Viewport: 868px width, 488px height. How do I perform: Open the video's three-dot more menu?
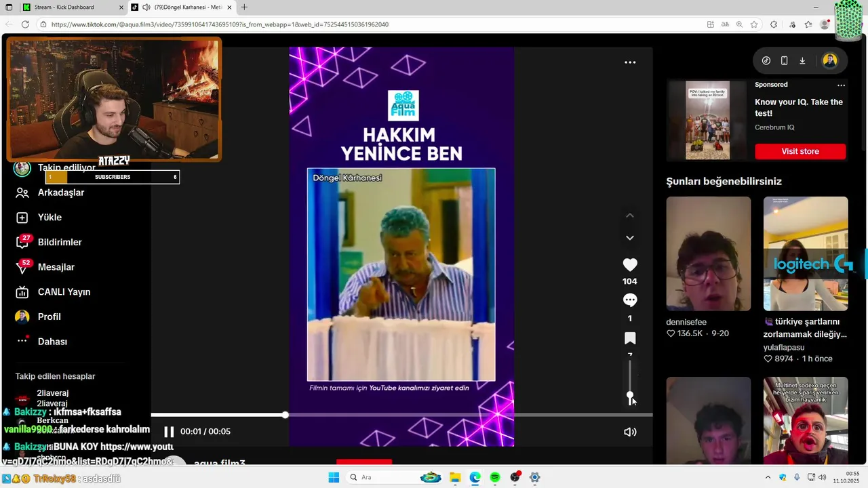630,62
